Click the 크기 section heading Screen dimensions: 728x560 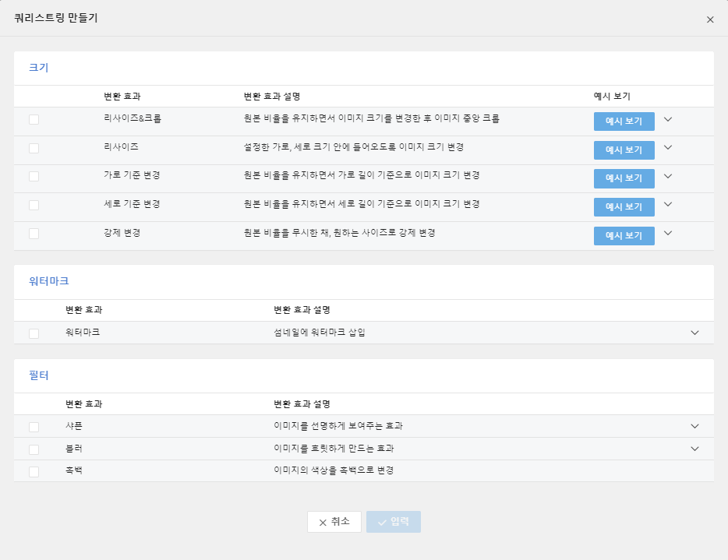[38, 68]
